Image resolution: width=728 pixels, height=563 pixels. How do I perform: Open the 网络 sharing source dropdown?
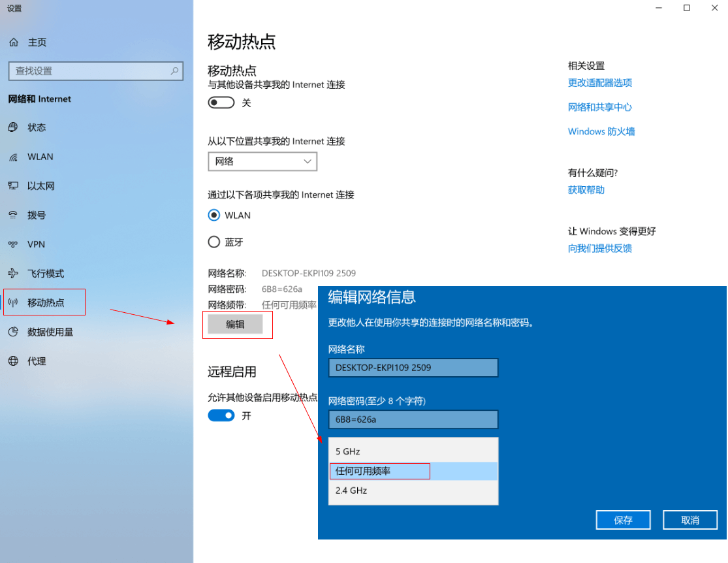coord(262,161)
